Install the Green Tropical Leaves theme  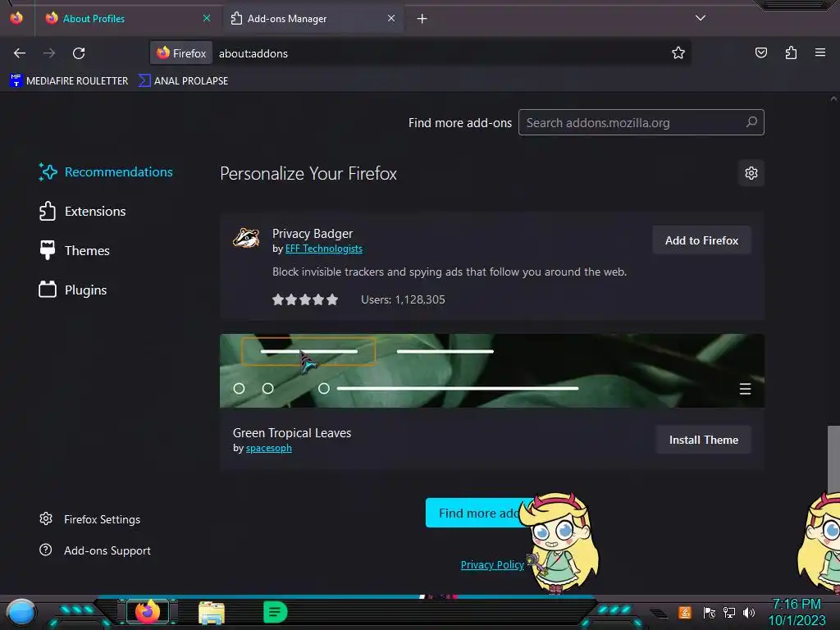coord(703,440)
